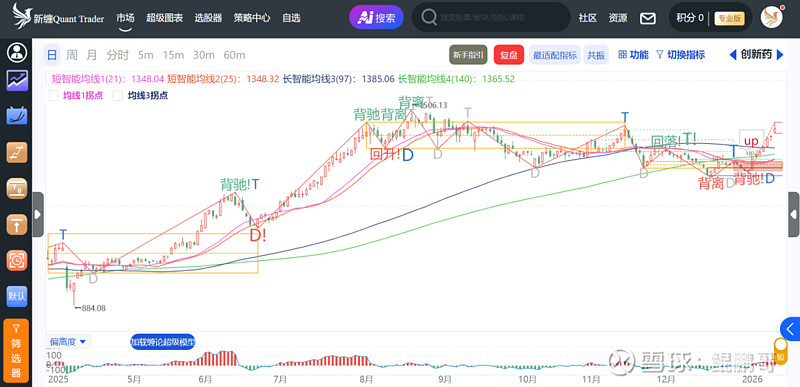Open the 超级图表 menu
800x387 pixels.
pyautogui.click(x=164, y=18)
